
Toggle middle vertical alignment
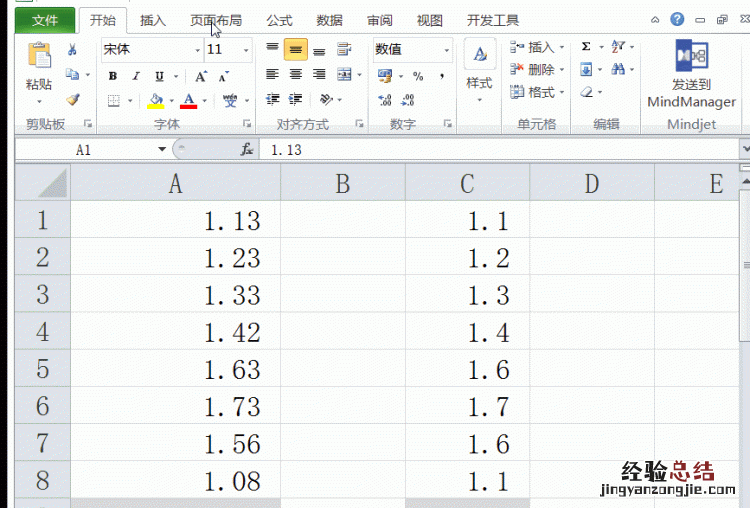[296, 49]
